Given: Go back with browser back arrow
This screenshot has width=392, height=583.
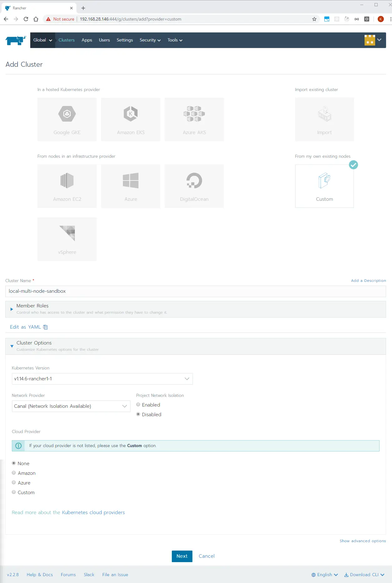Looking at the screenshot, I should coord(6,19).
